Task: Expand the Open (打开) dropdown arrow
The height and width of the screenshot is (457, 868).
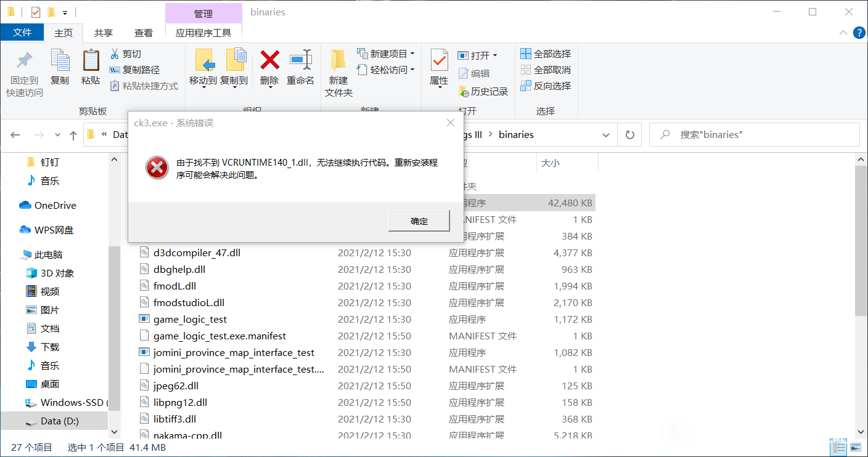Action: (x=494, y=55)
